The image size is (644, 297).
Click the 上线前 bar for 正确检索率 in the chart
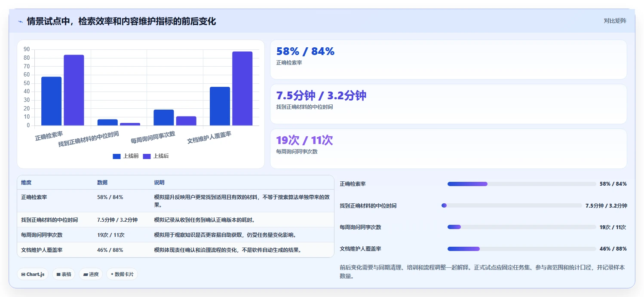pyautogui.click(x=52, y=101)
